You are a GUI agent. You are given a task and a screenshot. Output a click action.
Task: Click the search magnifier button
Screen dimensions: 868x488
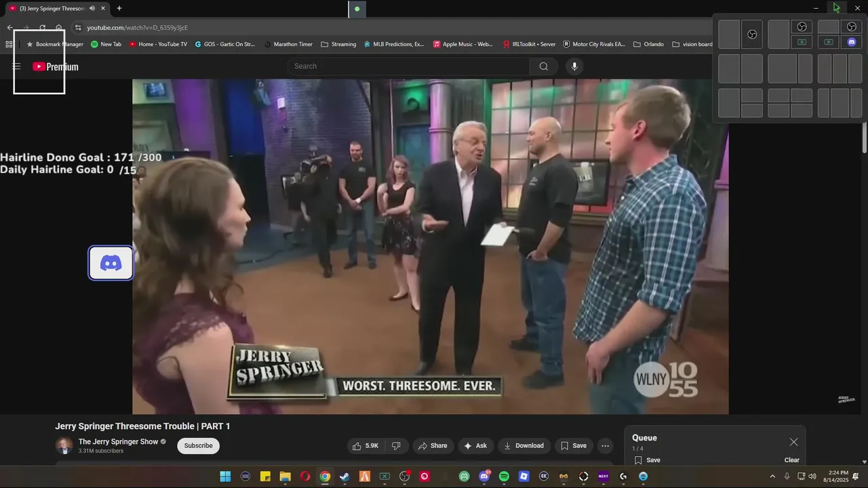pos(544,66)
